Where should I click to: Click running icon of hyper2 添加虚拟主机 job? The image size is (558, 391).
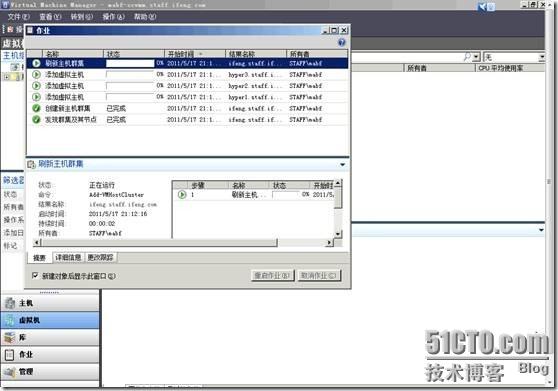click(x=36, y=86)
